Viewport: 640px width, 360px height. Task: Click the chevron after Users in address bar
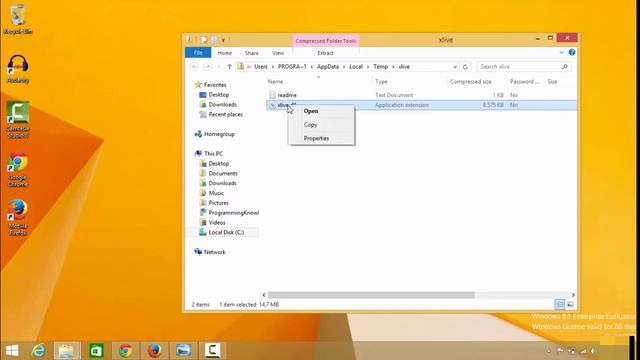point(273,67)
